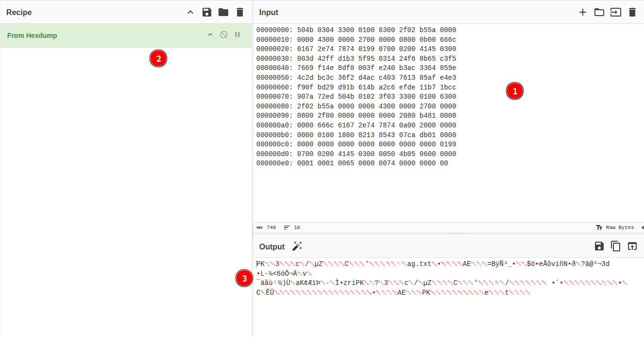Save the current recipe

(x=207, y=12)
